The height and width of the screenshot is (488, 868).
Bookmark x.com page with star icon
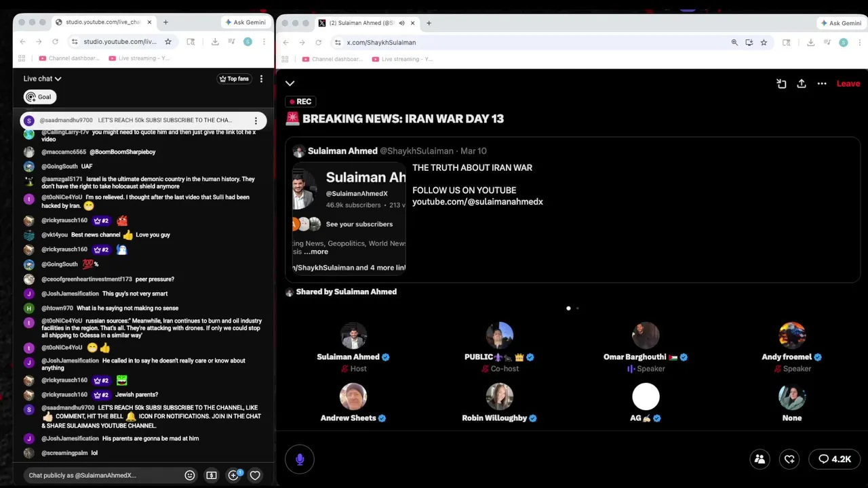click(764, 42)
